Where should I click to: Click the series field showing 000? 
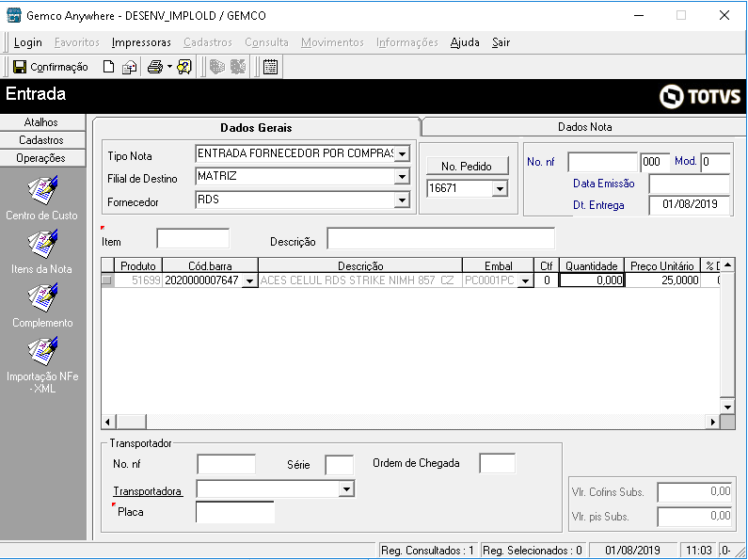pos(655,162)
